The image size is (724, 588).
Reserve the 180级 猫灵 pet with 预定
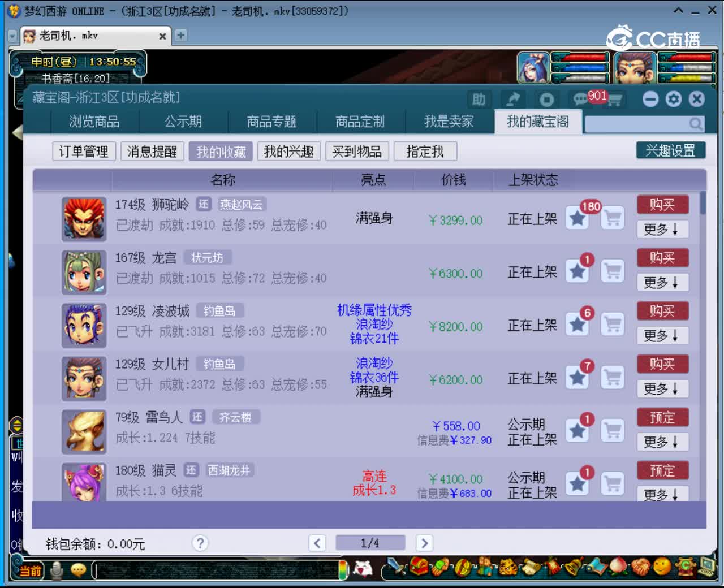click(x=662, y=470)
